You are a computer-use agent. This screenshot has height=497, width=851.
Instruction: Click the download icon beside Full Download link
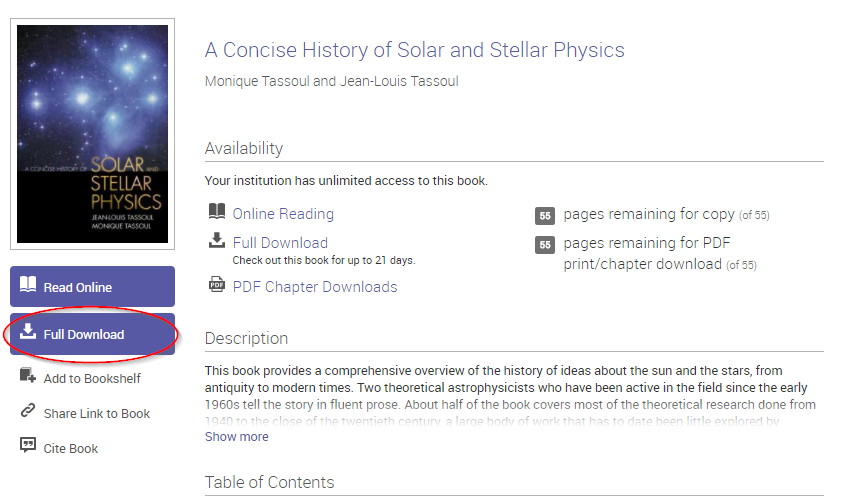click(x=217, y=240)
